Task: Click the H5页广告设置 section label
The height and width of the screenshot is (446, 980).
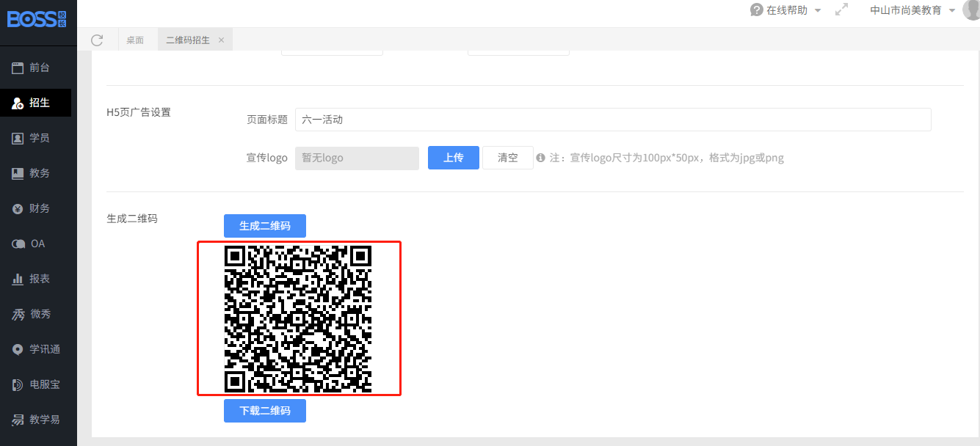Action: point(139,112)
